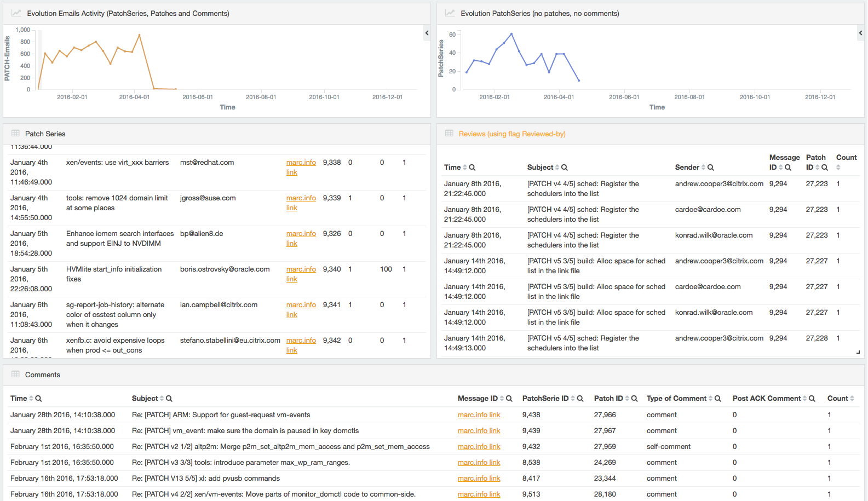Click the highest peak point on PatchSeries chart
Viewport: 868px width, 501px height.
tap(511, 34)
